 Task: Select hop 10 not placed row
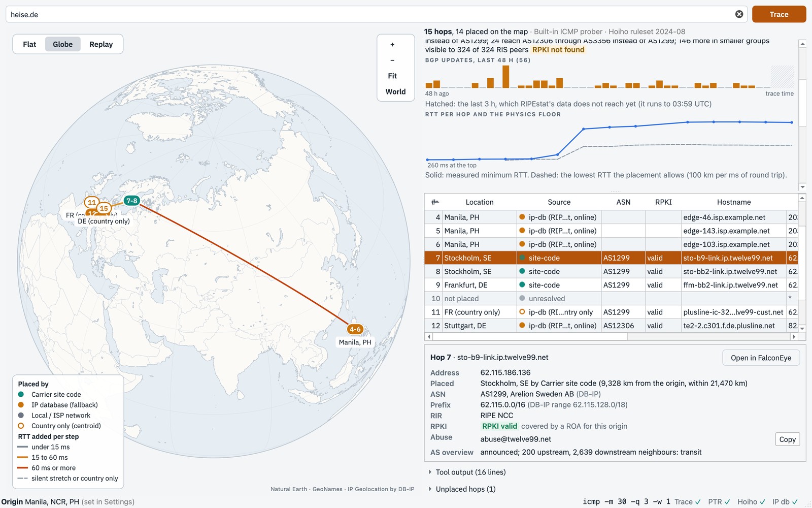[x=611, y=299]
